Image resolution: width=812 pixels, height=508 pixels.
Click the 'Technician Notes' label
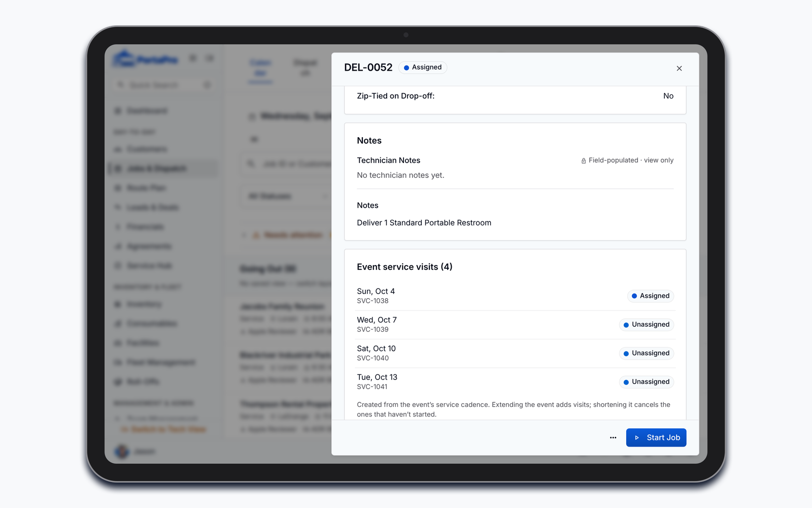click(x=388, y=161)
